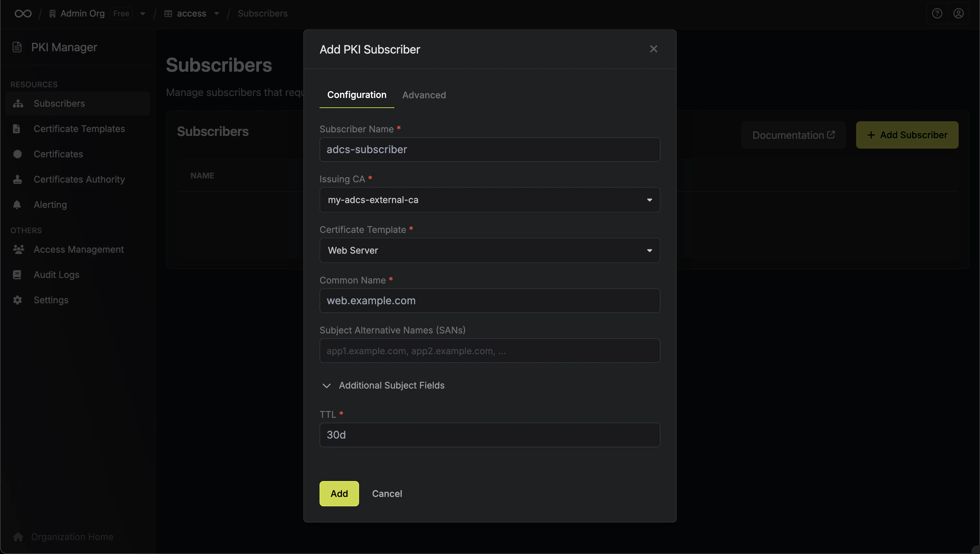Open the Issuing CA dropdown
The image size is (980, 554).
click(490, 200)
